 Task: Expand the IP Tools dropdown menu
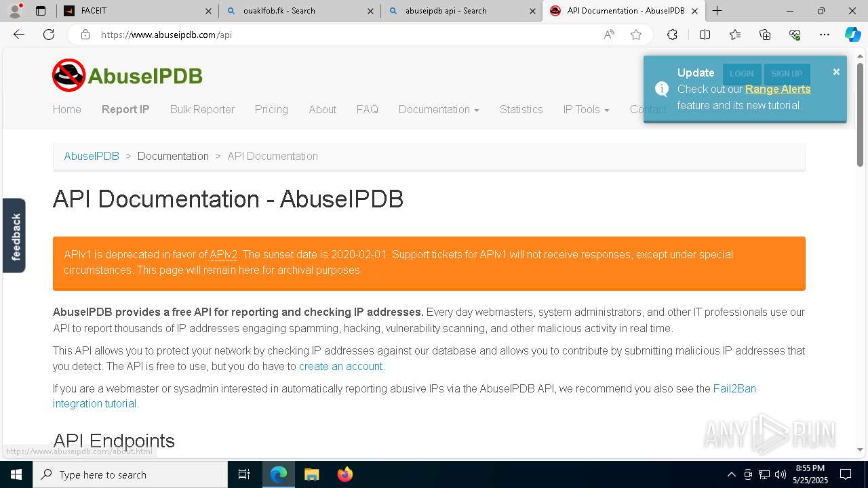coord(586,109)
